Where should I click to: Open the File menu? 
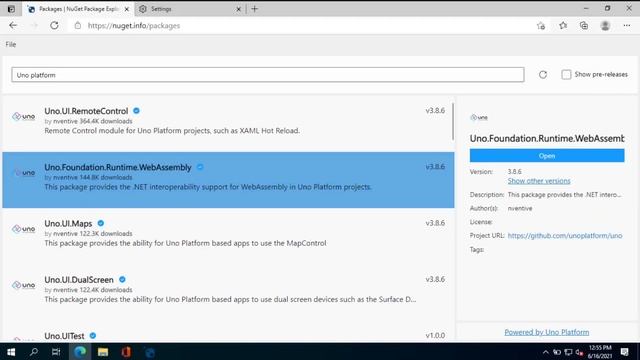coord(11,44)
